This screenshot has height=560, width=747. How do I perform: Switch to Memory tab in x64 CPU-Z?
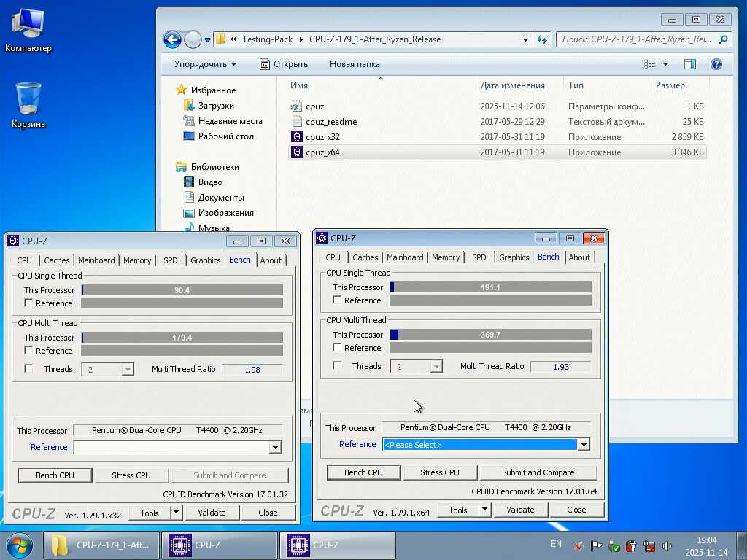click(x=446, y=257)
